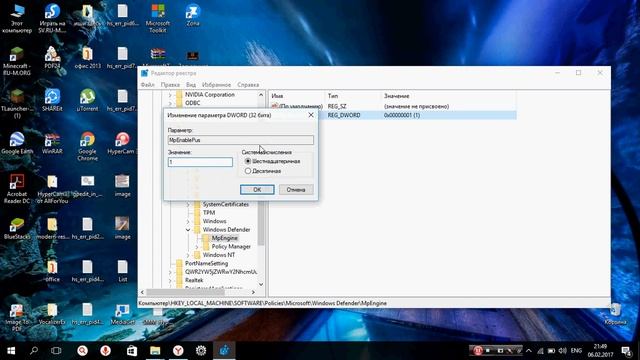Open the 'Справка' menu

[248, 85]
